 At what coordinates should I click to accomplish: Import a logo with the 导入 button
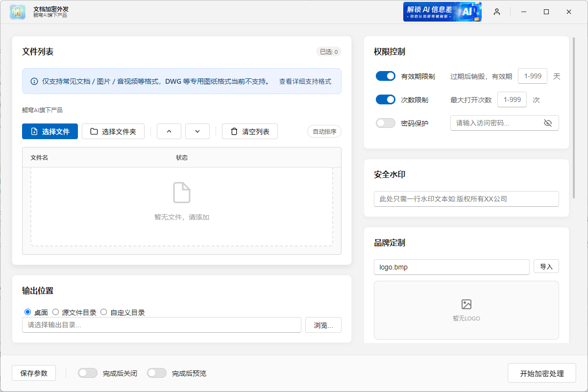point(546,266)
